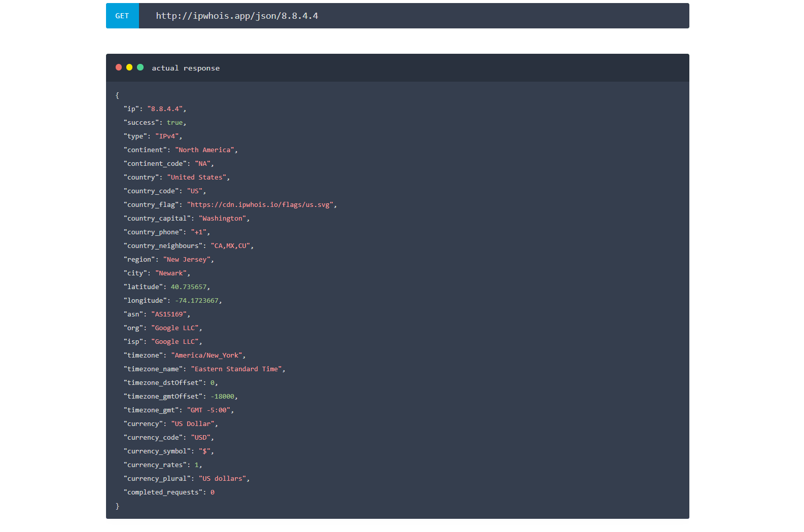Image resolution: width=804 pixels, height=532 pixels.
Task: Click the continent value "North America"
Action: 204,150
